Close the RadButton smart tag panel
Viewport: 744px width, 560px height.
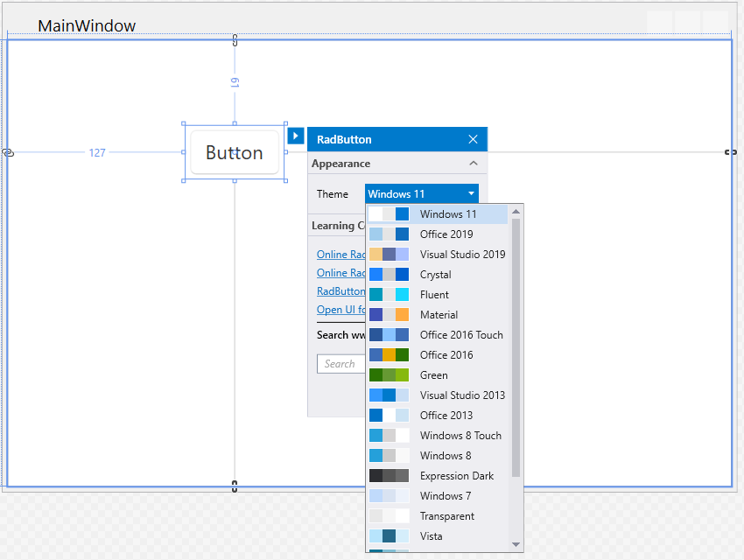click(x=473, y=139)
